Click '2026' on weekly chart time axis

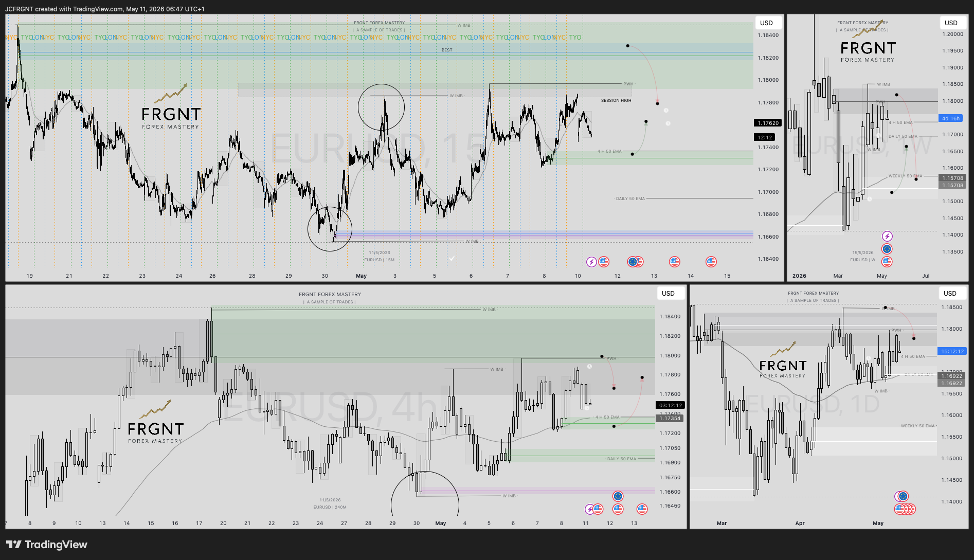tap(799, 276)
